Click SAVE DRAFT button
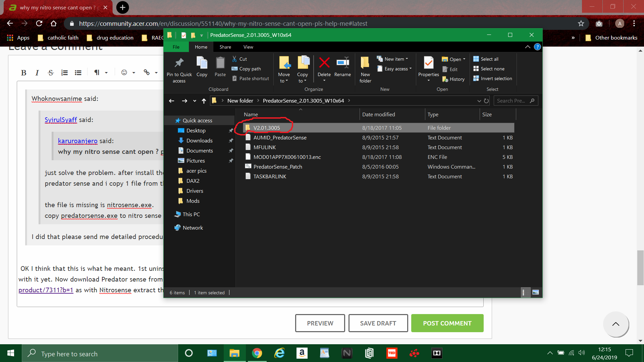The image size is (644, 362). pos(378,323)
